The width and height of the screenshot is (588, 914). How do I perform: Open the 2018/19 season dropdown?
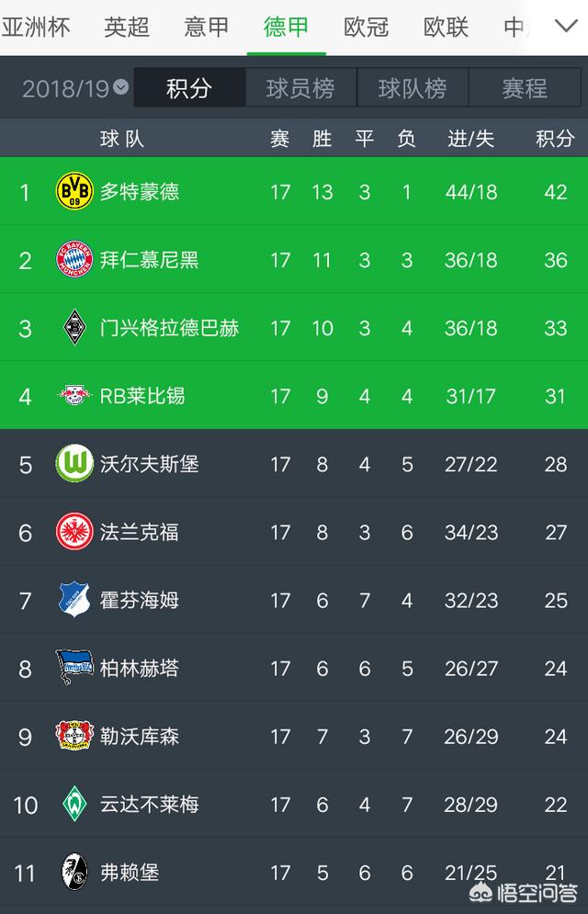point(75,88)
